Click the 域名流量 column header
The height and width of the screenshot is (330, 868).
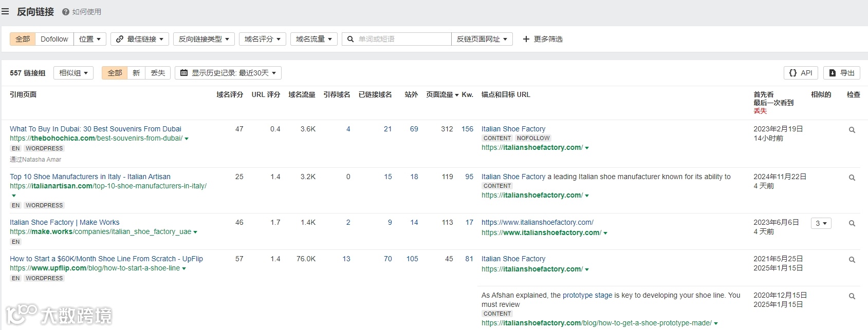pos(302,94)
